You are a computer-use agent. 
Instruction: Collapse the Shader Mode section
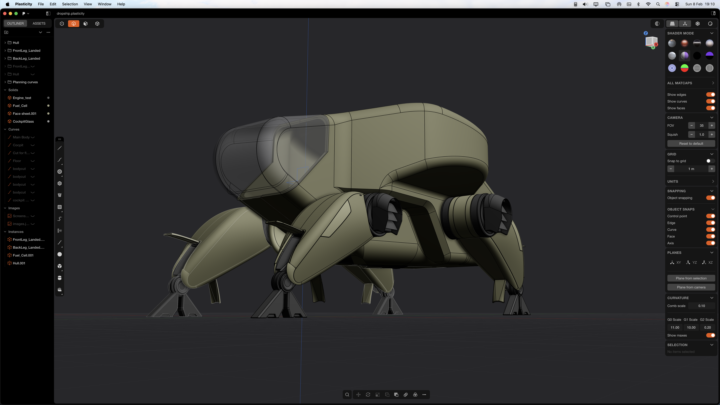712,33
